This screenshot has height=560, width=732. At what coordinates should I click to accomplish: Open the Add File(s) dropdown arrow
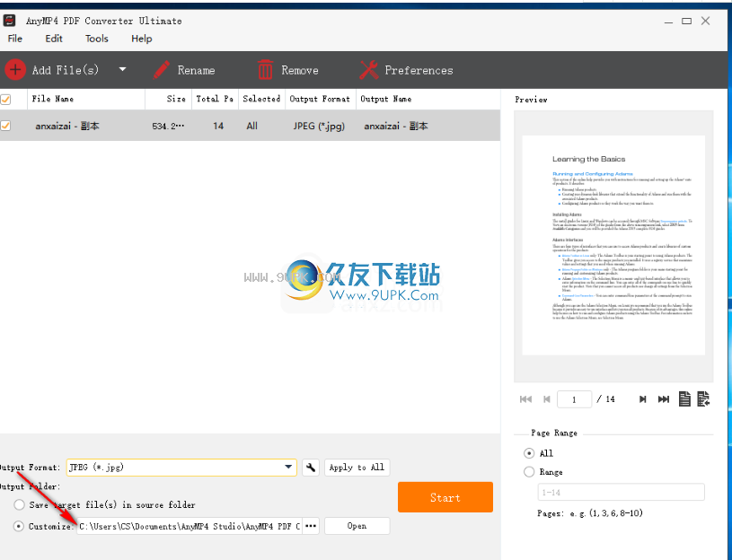tap(122, 69)
